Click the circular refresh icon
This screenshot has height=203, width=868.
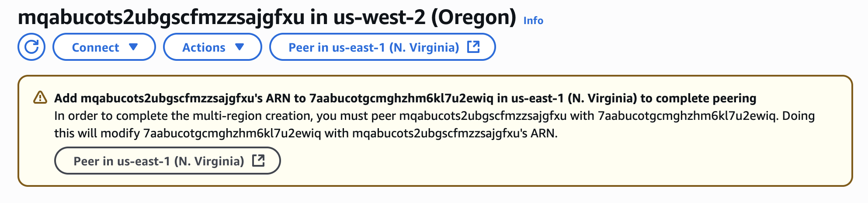[x=31, y=47]
